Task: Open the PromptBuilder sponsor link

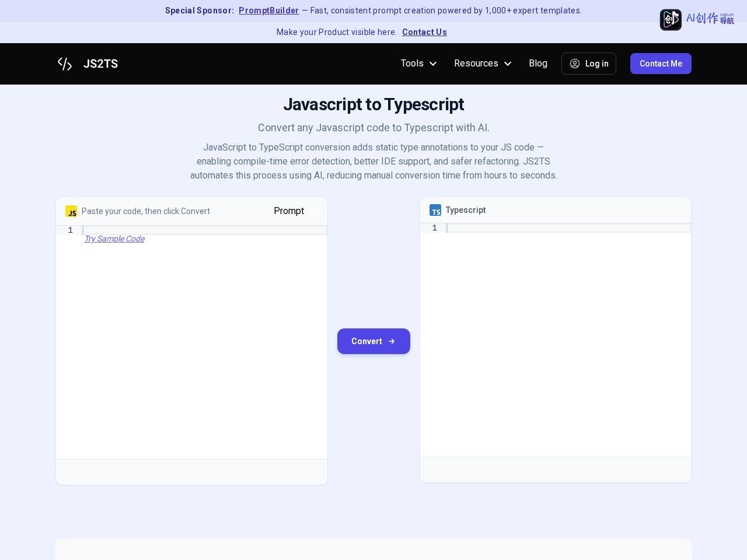Action: pyautogui.click(x=268, y=10)
